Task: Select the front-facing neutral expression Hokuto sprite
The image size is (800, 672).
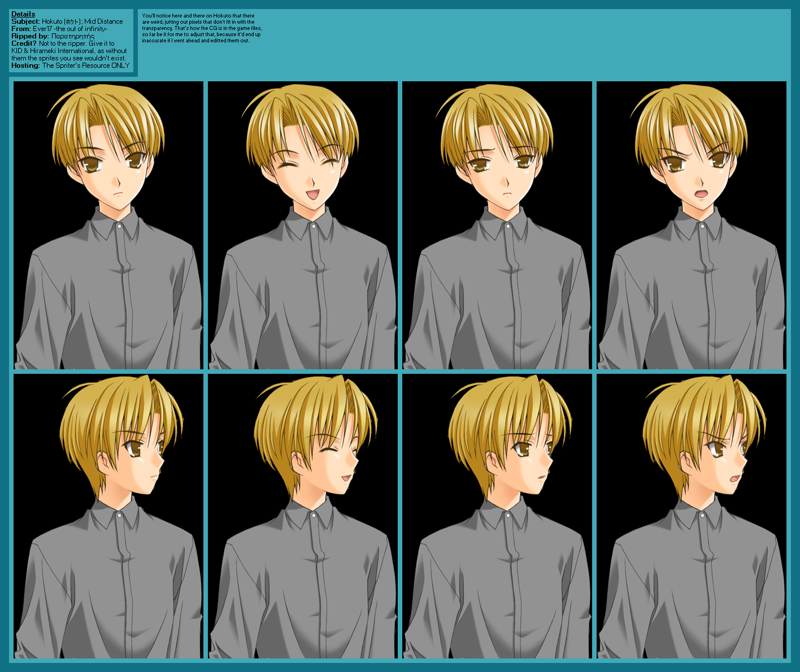Action: [108, 225]
